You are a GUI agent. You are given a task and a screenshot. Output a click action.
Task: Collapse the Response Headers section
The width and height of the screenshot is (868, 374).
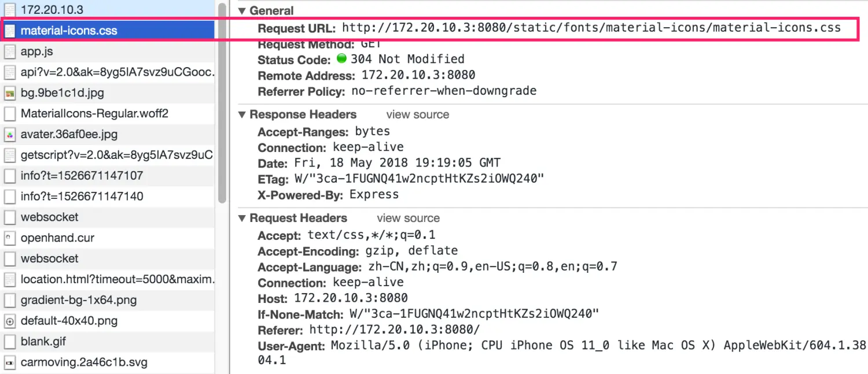242,114
